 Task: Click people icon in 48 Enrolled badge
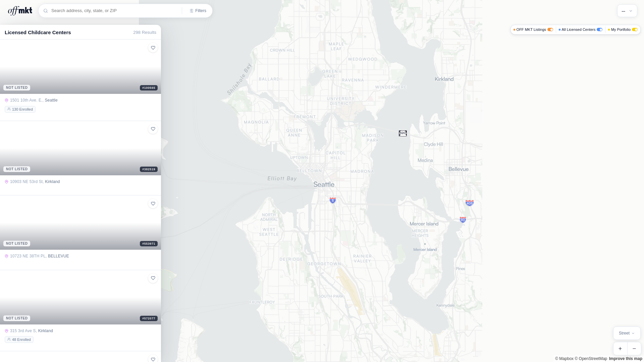point(9,340)
